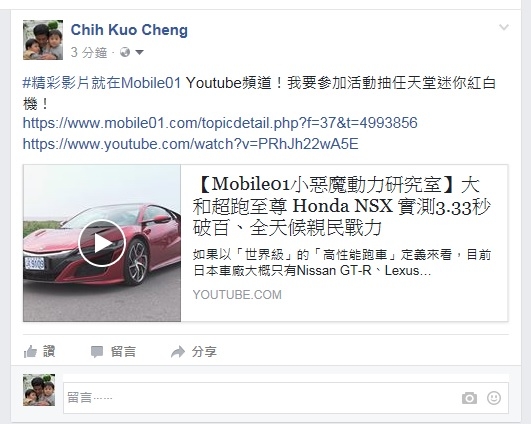Play the Honda NSX video
The width and height of the screenshot is (531, 424).
102,243
